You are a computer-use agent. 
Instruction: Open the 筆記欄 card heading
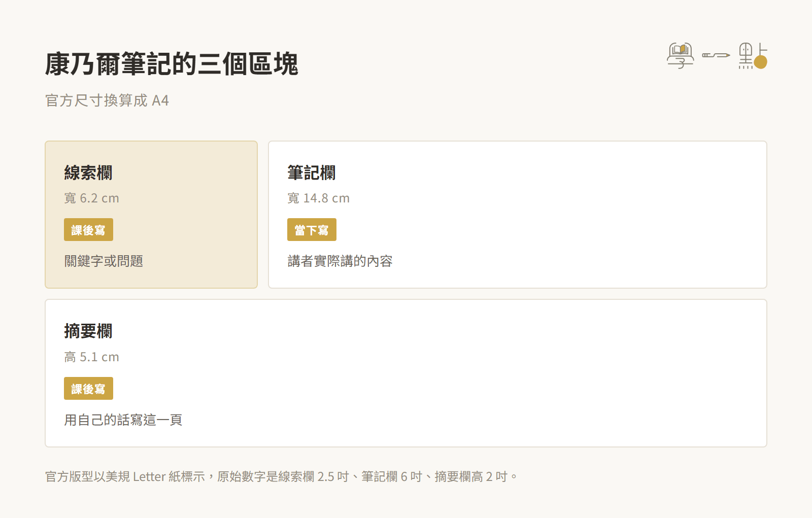[x=312, y=173]
